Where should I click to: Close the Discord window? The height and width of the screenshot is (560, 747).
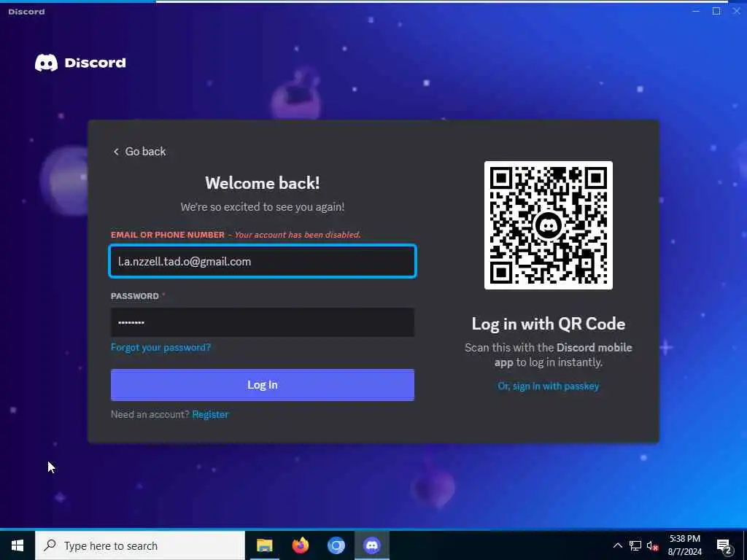tap(736, 11)
